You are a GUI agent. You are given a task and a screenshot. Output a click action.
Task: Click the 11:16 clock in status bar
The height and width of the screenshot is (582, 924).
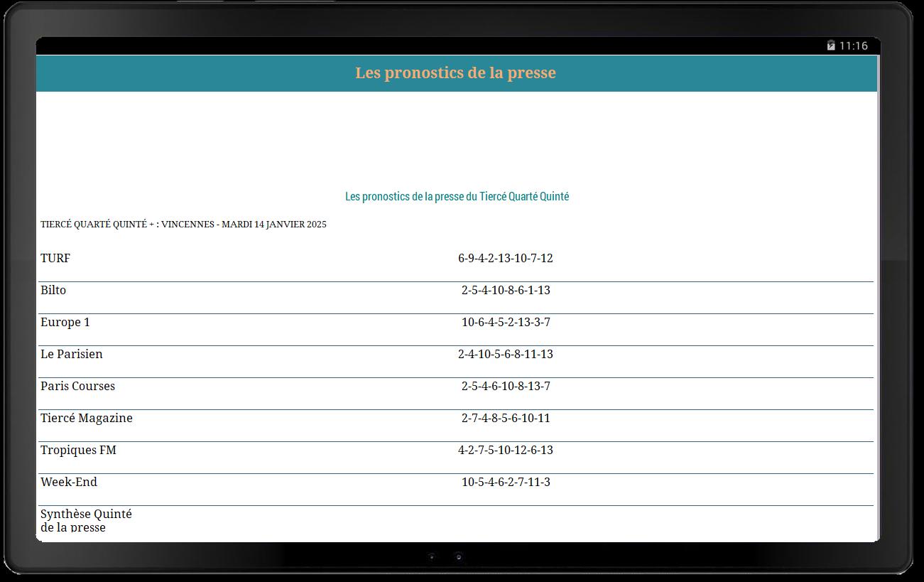click(853, 45)
